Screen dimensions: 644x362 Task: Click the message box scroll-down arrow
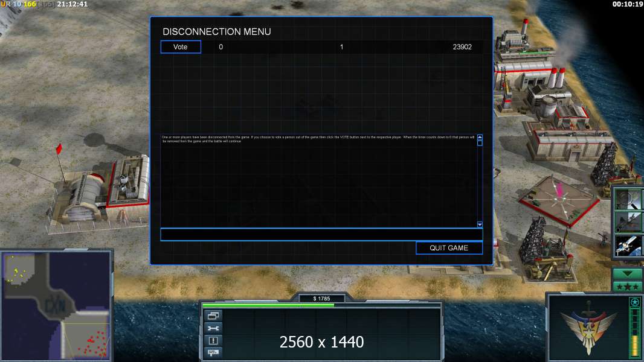pyautogui.click(x=480, y=224)
